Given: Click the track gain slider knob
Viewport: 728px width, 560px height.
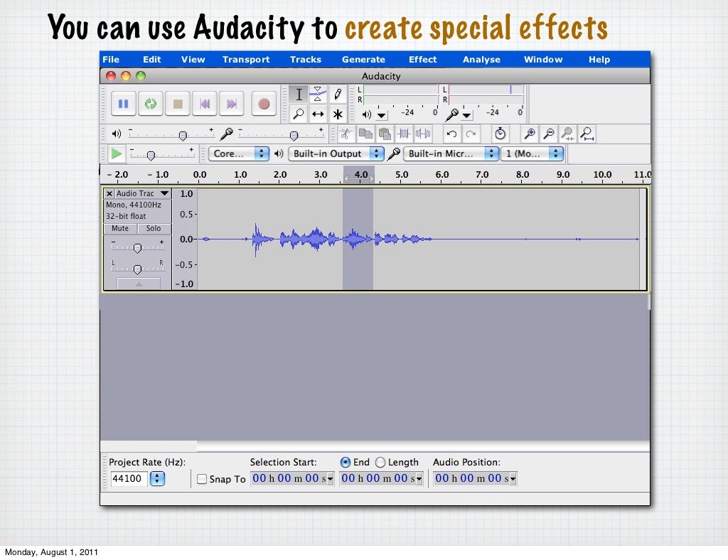Looking at the screenshot, I should pyautogui.click(x=137, y=249).
